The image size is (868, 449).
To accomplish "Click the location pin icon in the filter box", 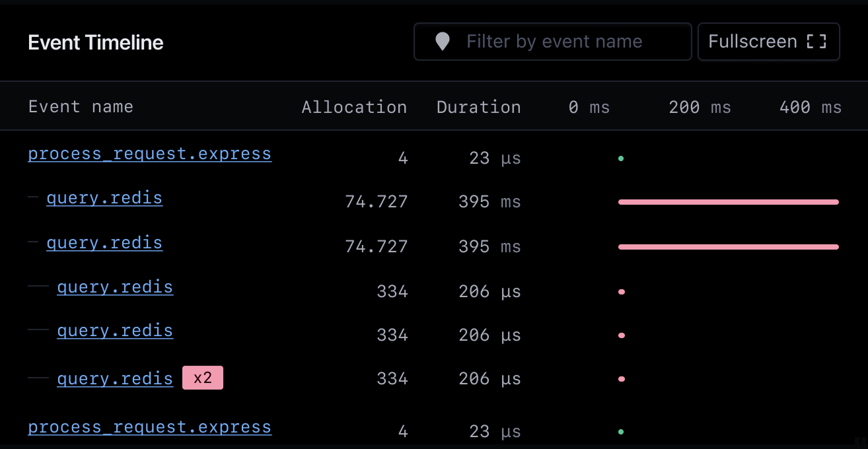I will (443, 42).
